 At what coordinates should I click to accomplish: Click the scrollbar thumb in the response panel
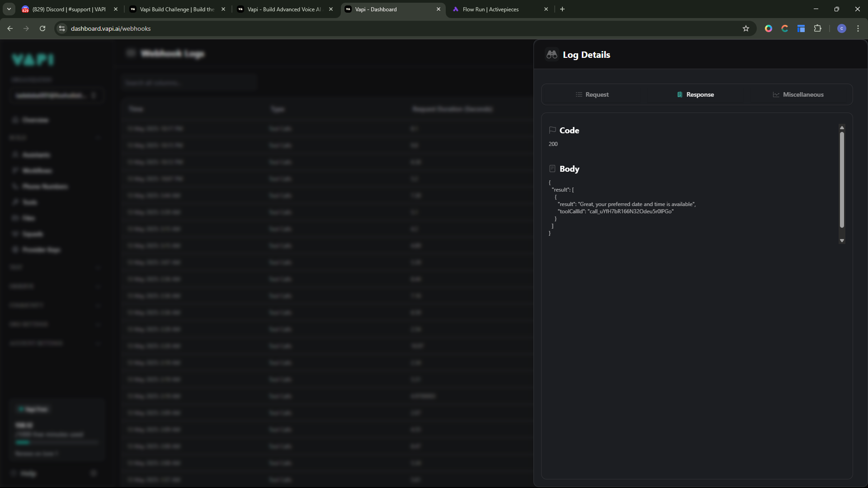point(842,179)
